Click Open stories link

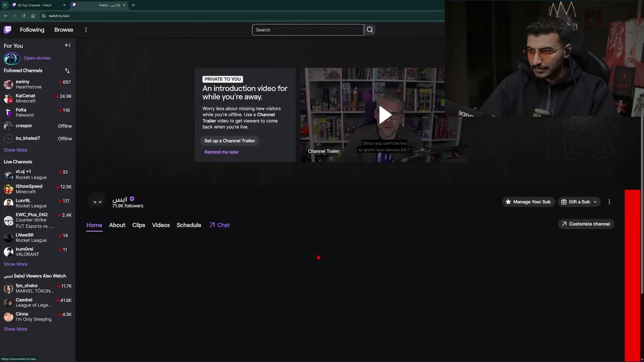tap(37, 58)
